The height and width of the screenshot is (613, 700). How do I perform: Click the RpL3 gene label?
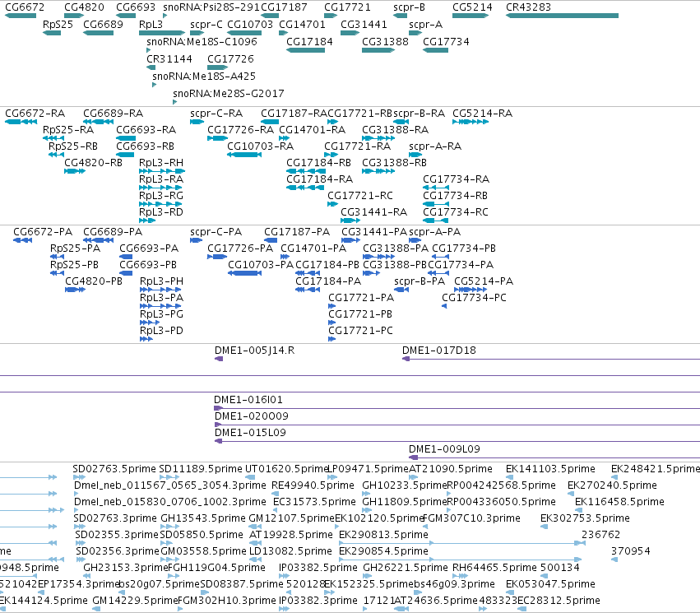(151, 25)
